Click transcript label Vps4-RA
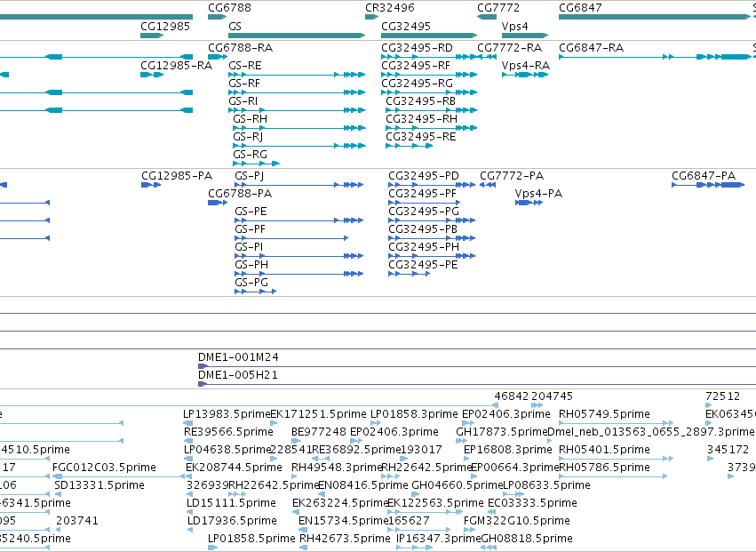 coord(526,66)
